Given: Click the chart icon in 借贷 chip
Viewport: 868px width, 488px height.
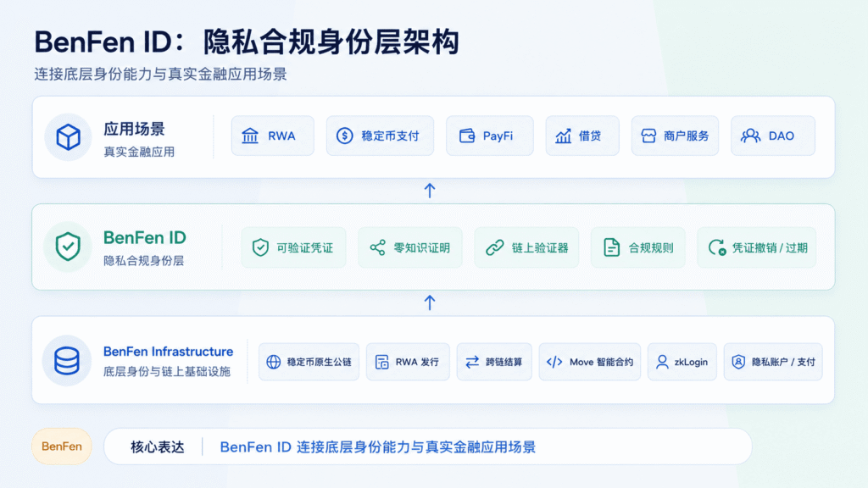Looking at the screenshot, I should point(563,136).
